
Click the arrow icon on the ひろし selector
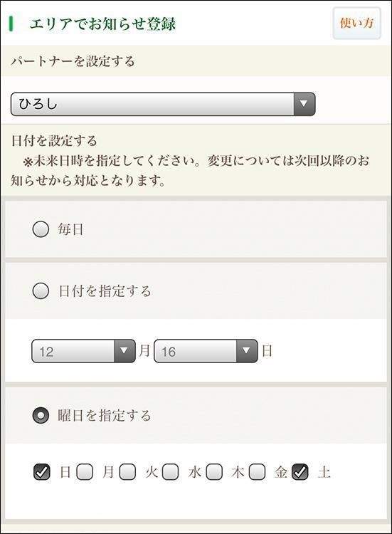pyautogui.click(x=304, y=104)
